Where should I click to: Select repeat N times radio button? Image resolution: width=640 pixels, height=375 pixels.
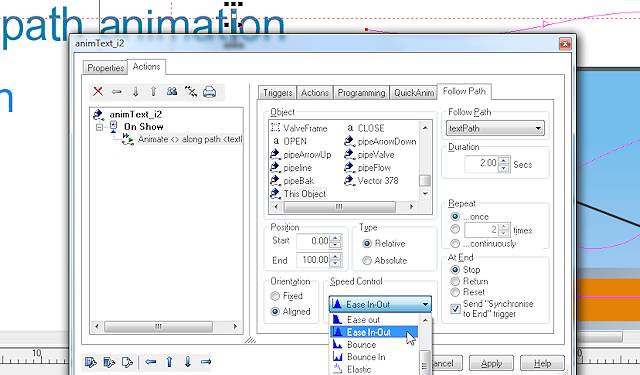pos(455,229)
